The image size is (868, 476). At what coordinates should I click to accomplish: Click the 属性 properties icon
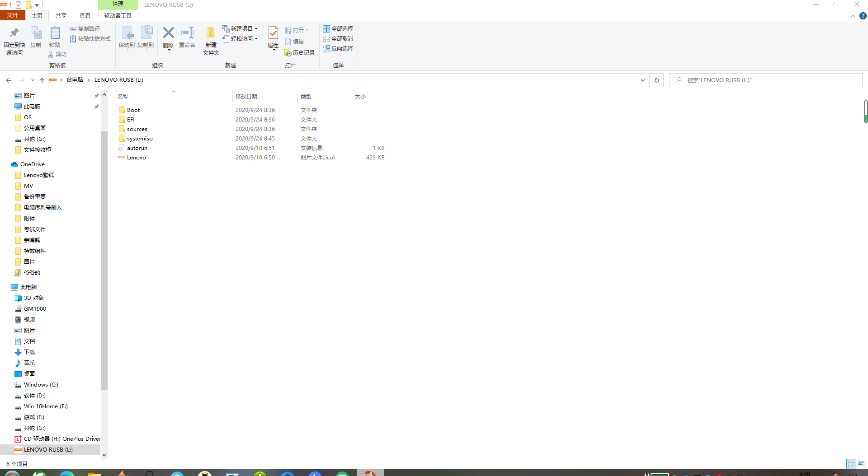(x=273, y=33)
